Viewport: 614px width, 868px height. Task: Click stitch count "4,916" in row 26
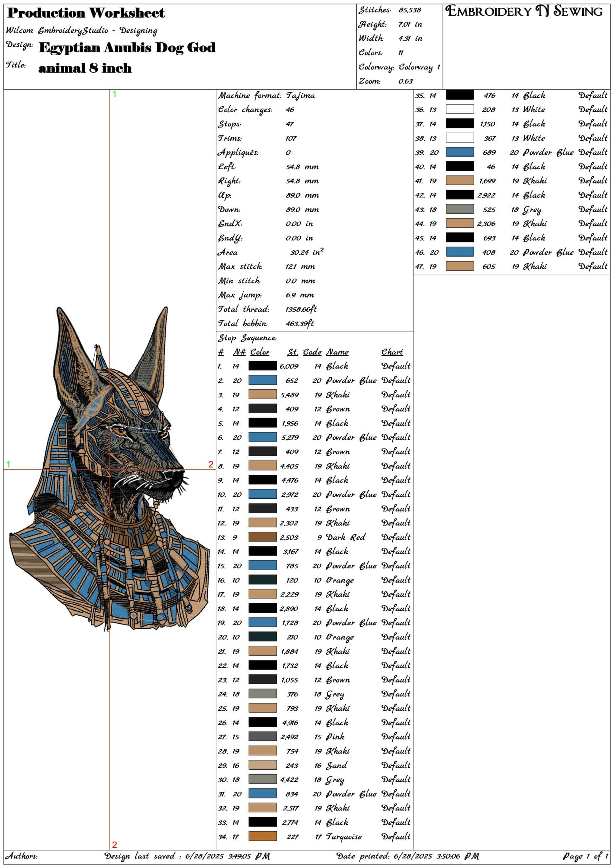(290, 723)
